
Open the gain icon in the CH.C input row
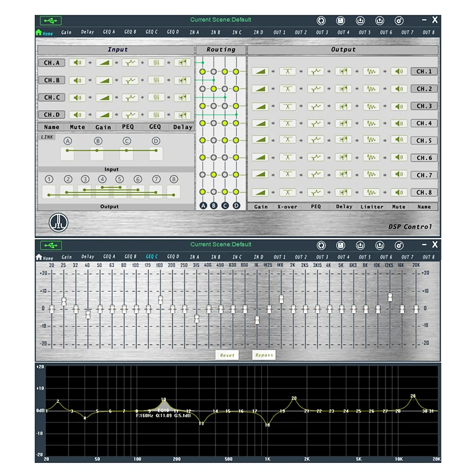104,98
